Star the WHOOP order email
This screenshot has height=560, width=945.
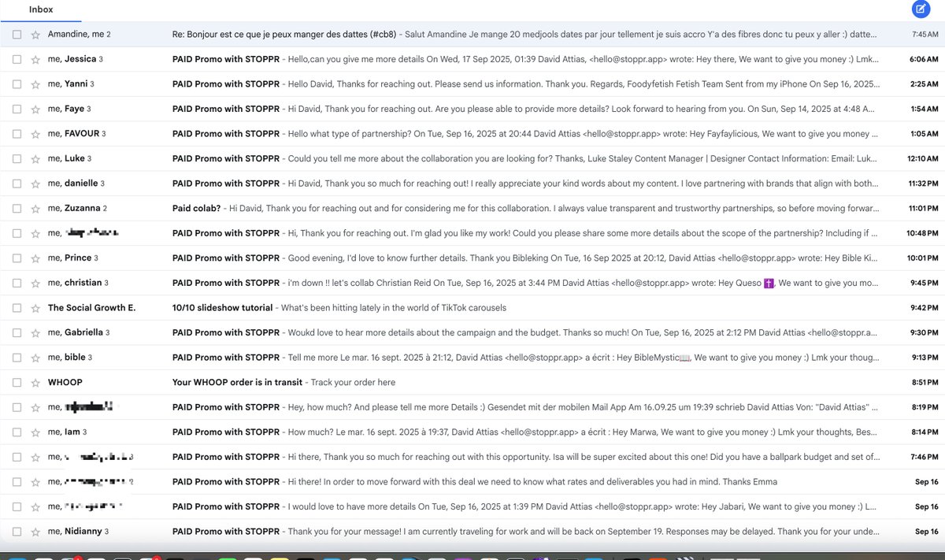pyautogui.click(x=35, y=383)
